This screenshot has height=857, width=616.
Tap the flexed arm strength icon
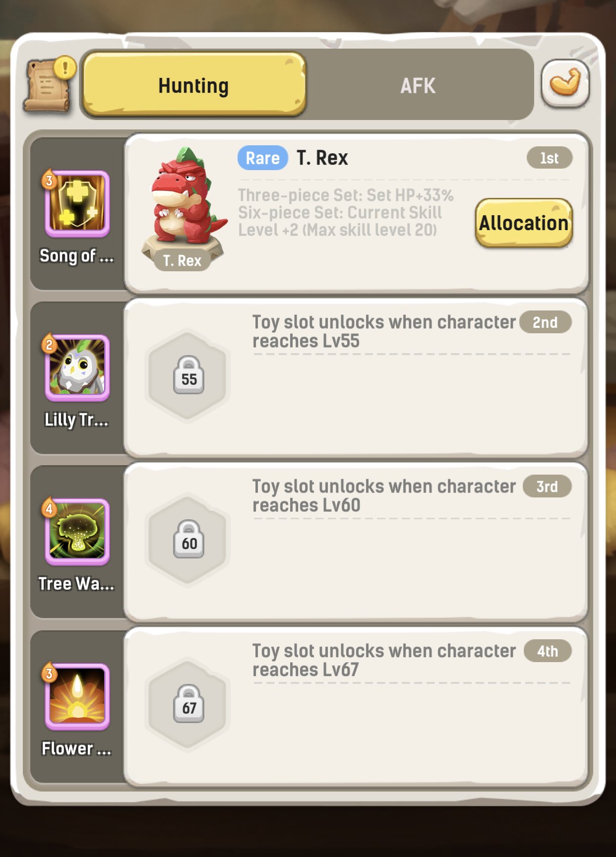[x=565, y=84]
